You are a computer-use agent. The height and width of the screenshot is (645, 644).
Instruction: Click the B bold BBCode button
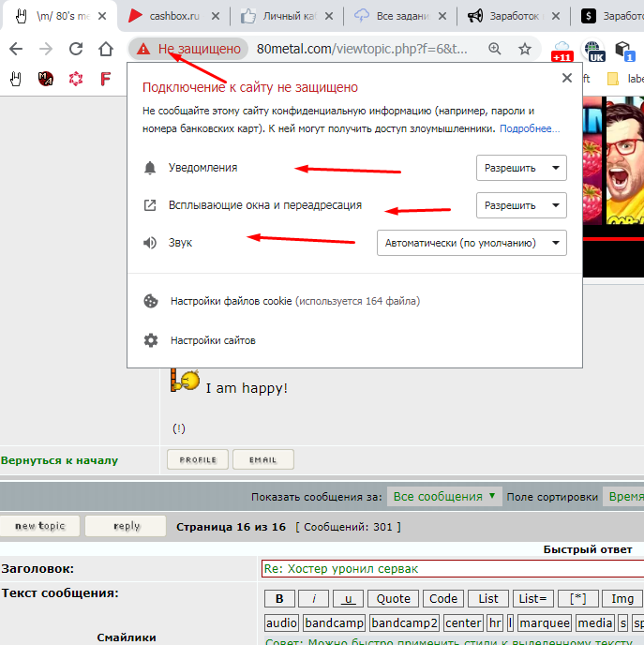[x=279, y=598]
